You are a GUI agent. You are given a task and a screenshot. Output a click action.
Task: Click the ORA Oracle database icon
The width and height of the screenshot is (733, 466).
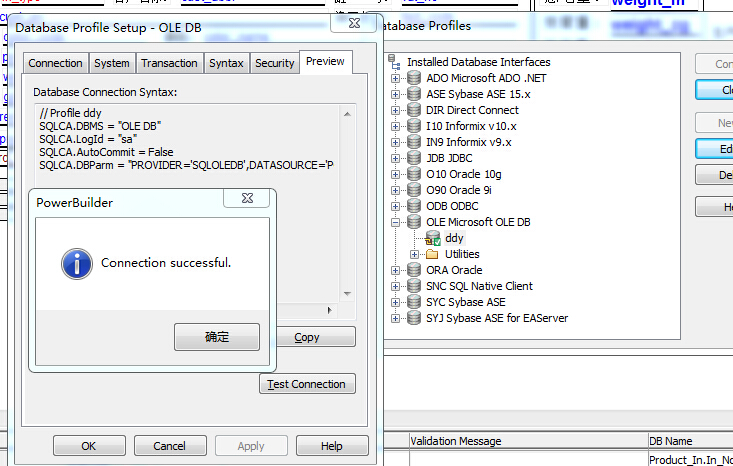pyautogui.click(x=414, y=270)
